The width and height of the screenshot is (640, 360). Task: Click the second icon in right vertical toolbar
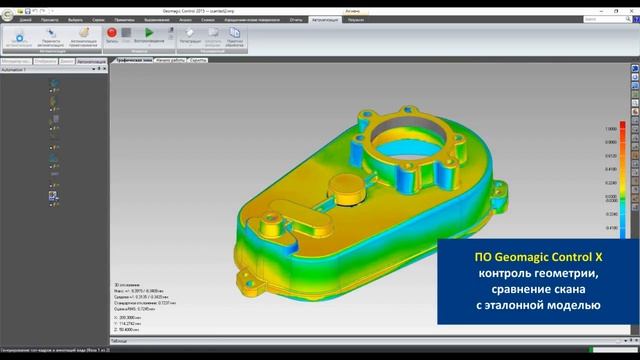635,77
